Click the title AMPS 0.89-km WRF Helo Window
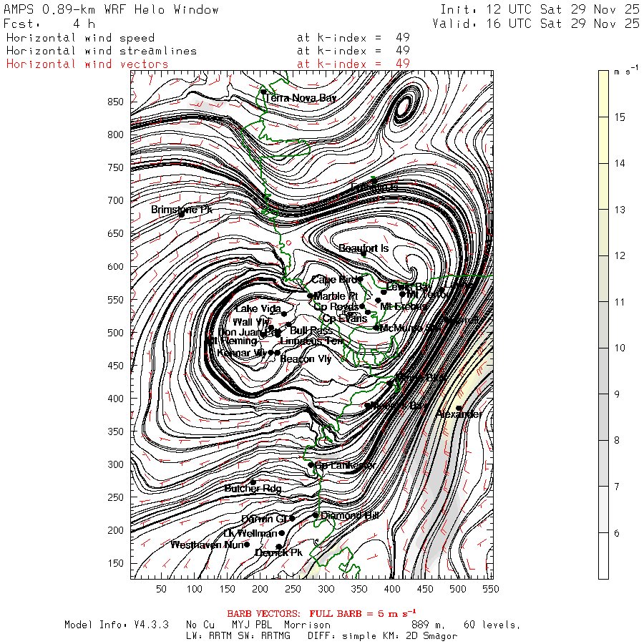644x644 pixels. [x=111, y=9]
